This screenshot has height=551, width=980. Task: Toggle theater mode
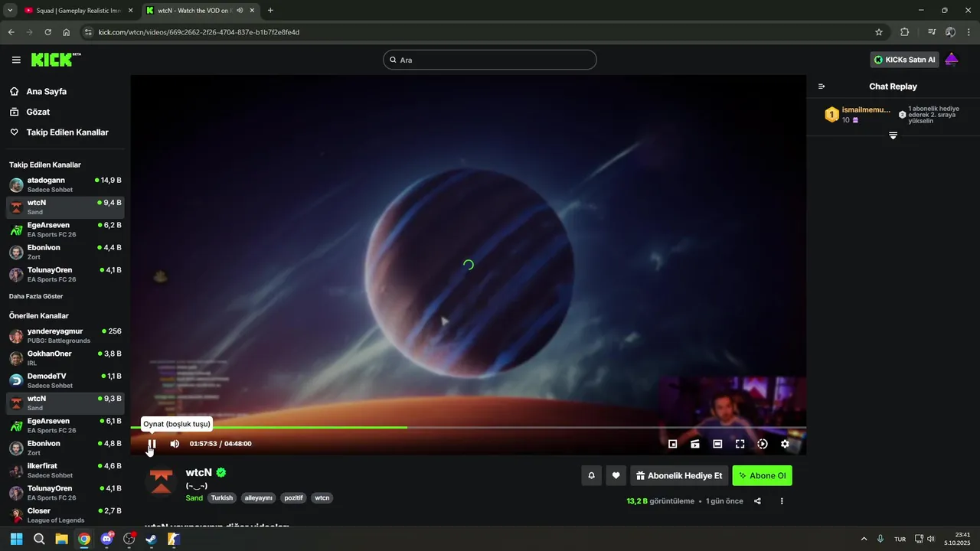point(717,444)
